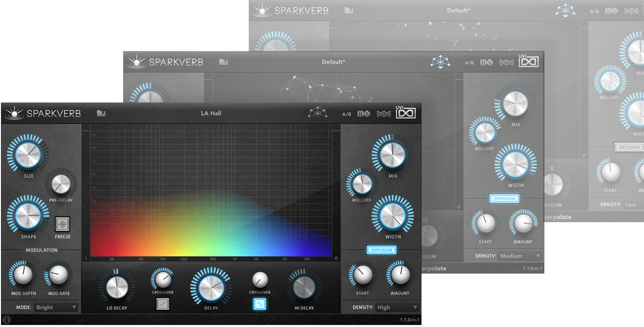Click the Sparkverb sun logo in front window

(x=14, y=113)
